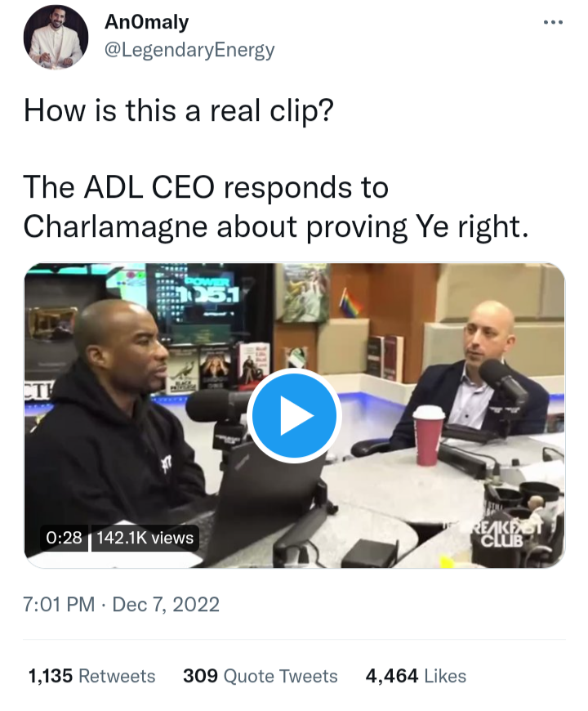Click the An0maly display name
The width and height of the screenshot is (588, 711).
(146, 22)
